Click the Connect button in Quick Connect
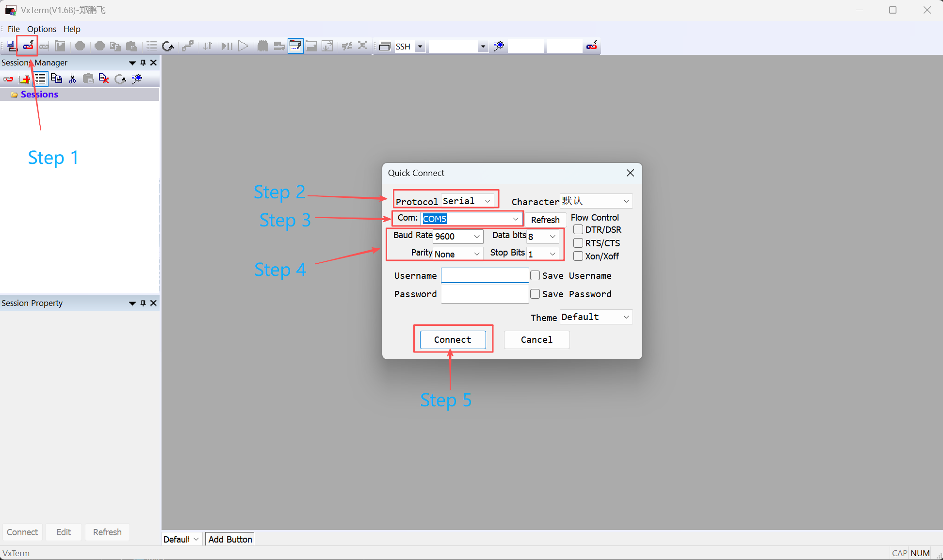The width and height of the screenshot is (943, 560). coord(453,339)
